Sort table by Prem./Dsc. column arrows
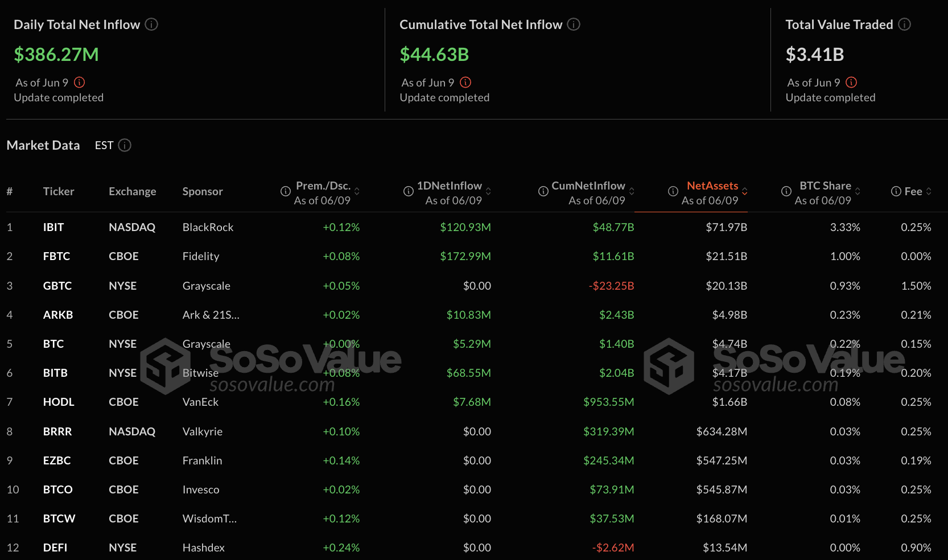Screen dimensions: 948x560 (357, 191)
